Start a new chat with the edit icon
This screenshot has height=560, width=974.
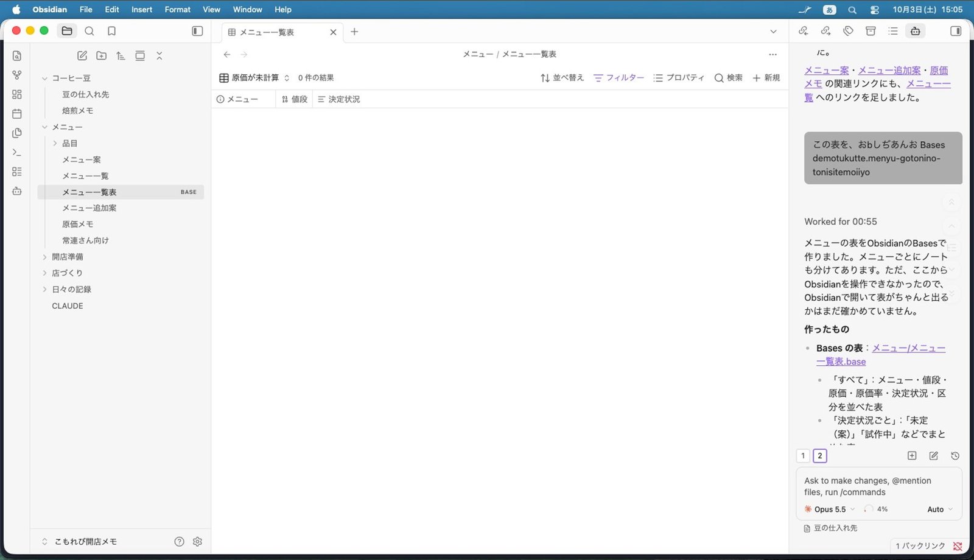(933, 456)
